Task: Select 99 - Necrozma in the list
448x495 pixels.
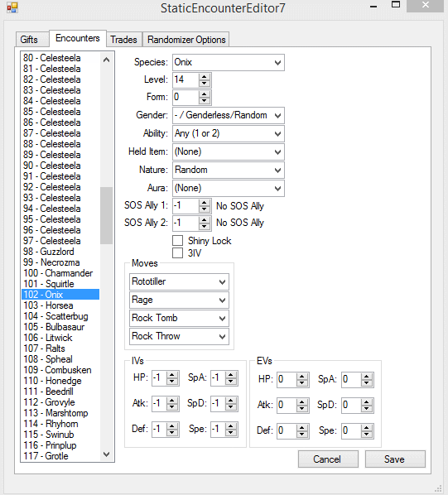Action: click(60, 262)
